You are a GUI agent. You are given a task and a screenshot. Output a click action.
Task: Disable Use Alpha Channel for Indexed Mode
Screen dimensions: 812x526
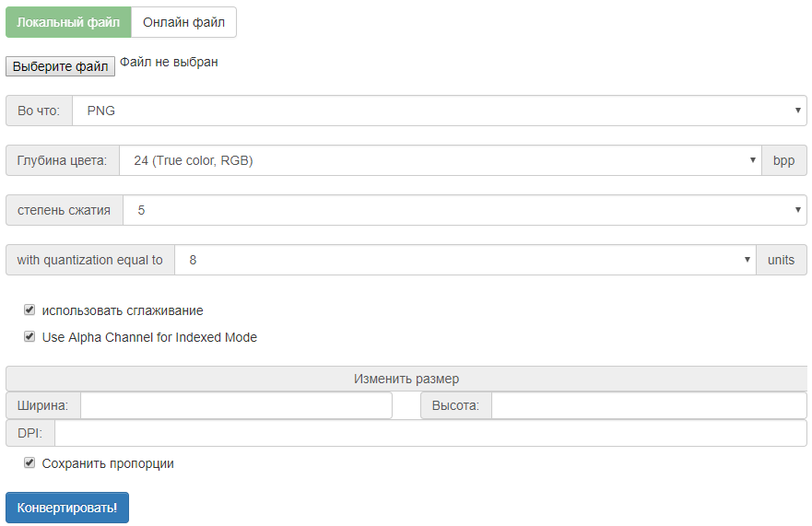click(x=29, y=337)
